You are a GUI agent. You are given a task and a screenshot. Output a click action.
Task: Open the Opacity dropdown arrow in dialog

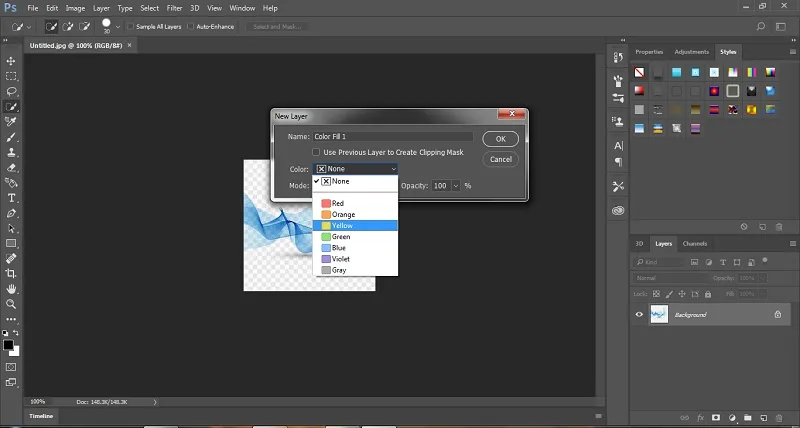click(456, 186)
